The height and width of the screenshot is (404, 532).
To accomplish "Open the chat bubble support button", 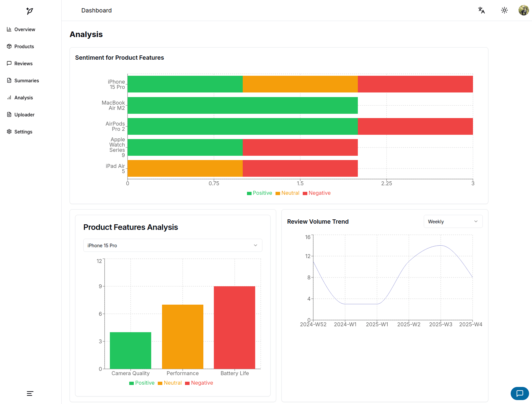I will point(520,394).
